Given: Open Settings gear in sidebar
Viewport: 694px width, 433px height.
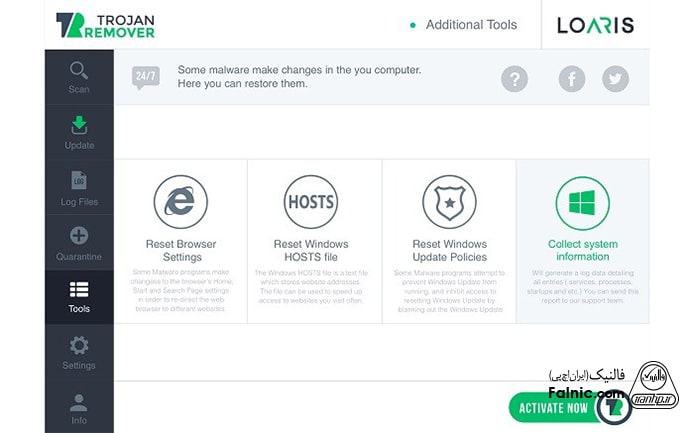Looking at the screenshot, I should 79,352.
